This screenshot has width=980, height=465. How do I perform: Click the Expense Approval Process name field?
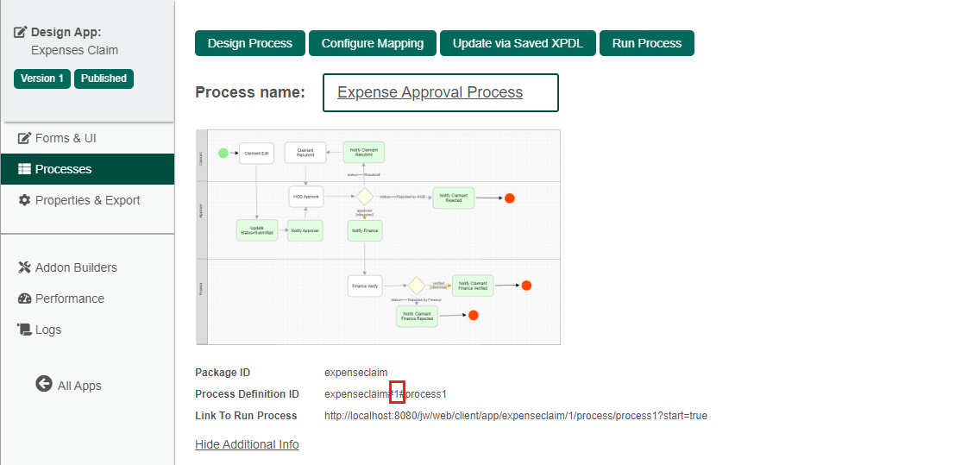coord(441,92)
